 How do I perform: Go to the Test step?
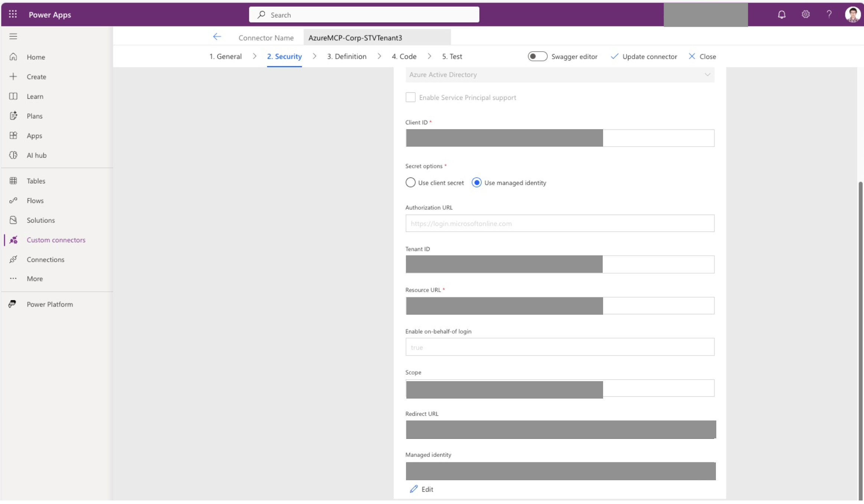(x=452, y=56)
